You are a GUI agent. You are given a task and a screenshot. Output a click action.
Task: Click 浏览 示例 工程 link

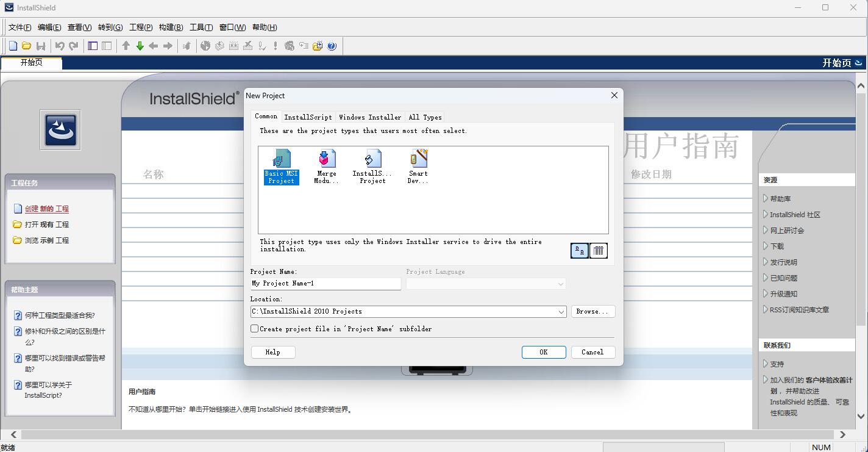coord(47,240)
